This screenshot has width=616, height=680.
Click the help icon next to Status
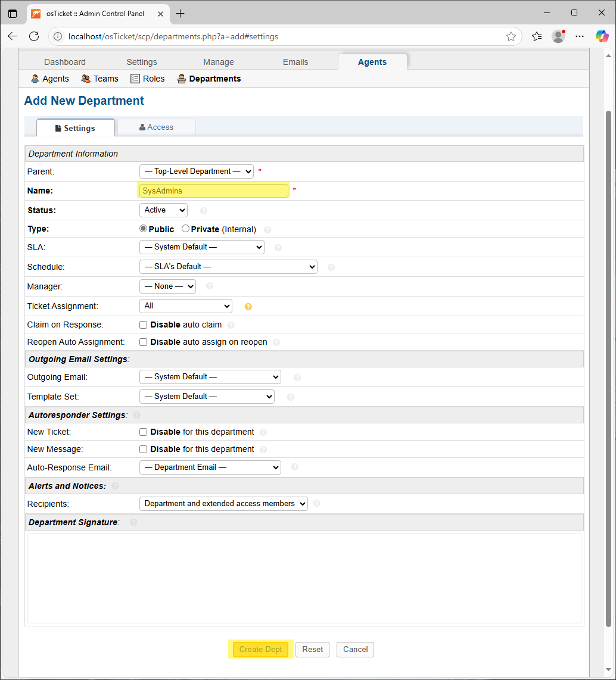click(x=204, y=211)
